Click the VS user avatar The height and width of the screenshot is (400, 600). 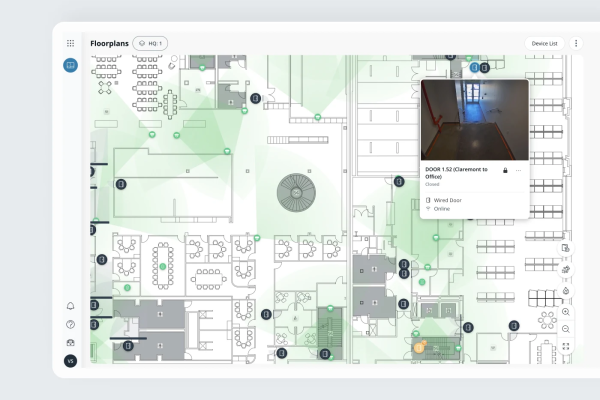(70, 361)
